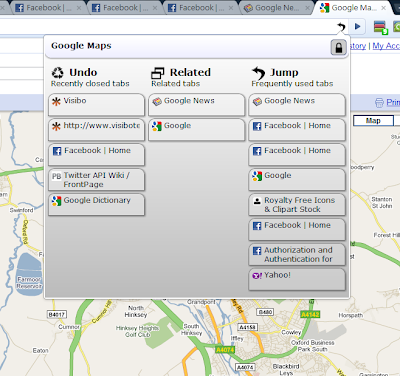
Task: Reopen the Google Dictionary tab
Action: point(96,204)
